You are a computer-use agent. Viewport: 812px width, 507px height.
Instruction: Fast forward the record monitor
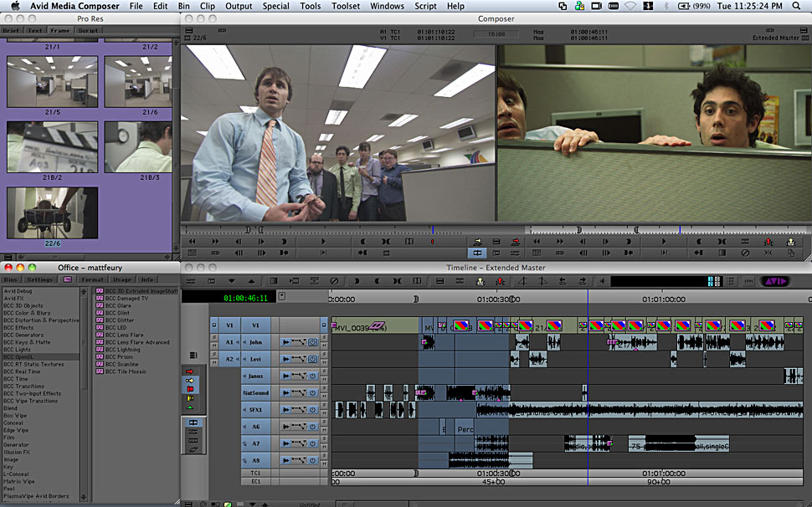point(559,242)
